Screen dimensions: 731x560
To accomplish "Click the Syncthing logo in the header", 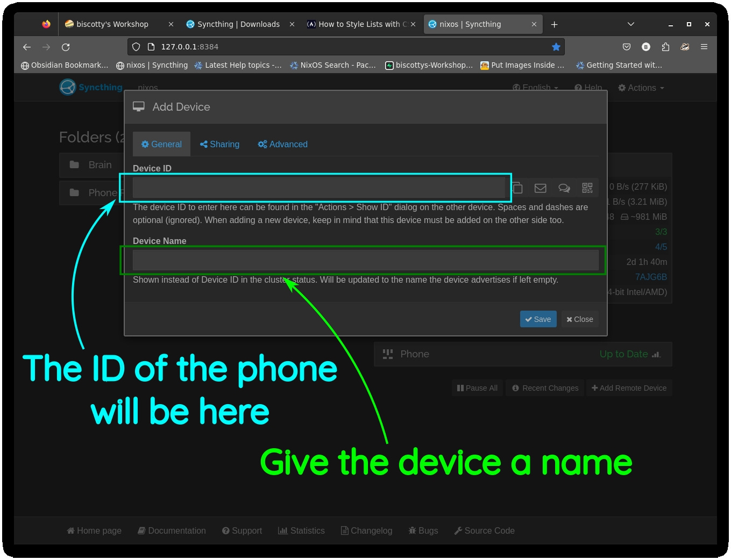I will click(x=91, y=87).
